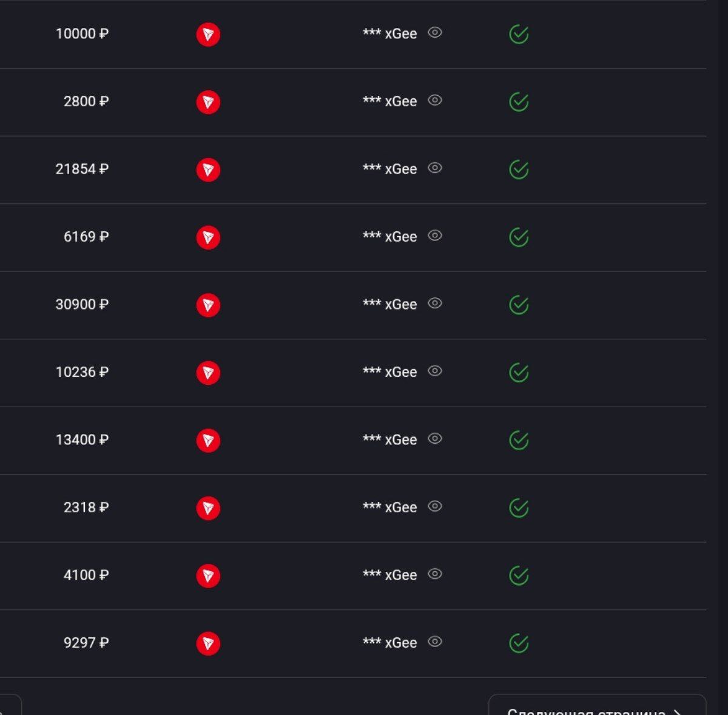Click the green checkmark in the 6169 ₽ row

click(x=519, y=237)
